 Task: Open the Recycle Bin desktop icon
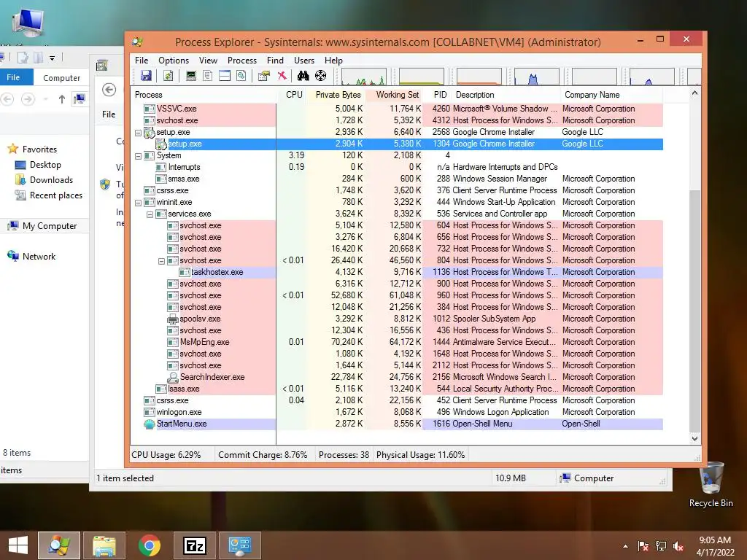(x=711, y=484)
